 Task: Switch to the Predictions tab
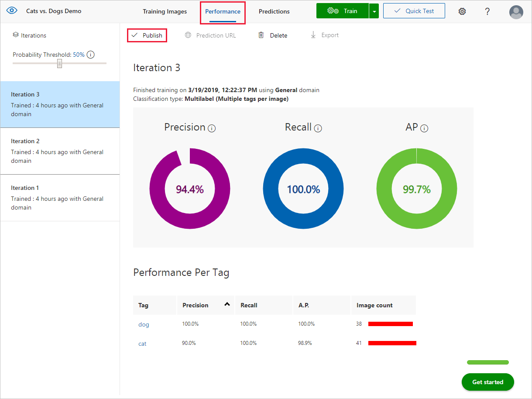[x=274, y=11]
